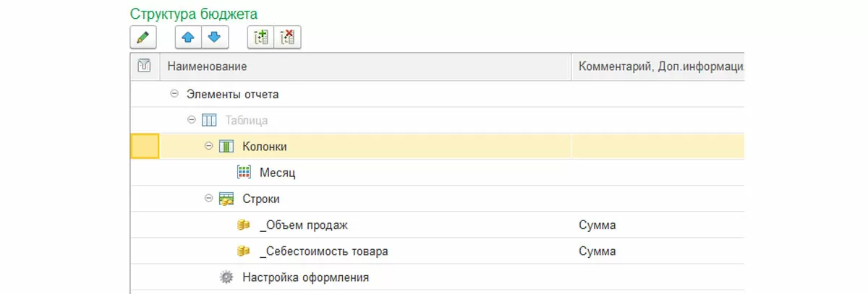
Task: Click the Колонки columns icon
Action: [x=226, y=147]
